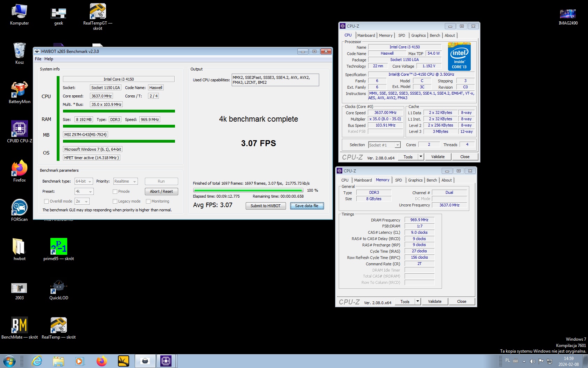Launch prime95 shortcut on desktop

point(58,250)
